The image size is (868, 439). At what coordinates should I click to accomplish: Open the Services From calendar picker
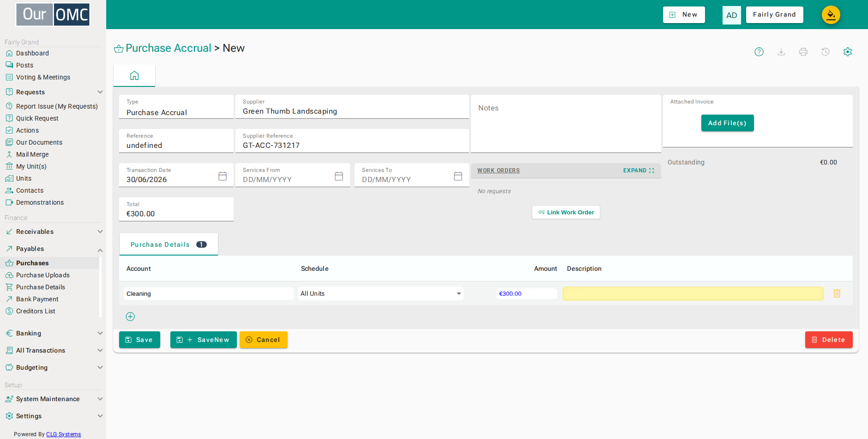339,176
